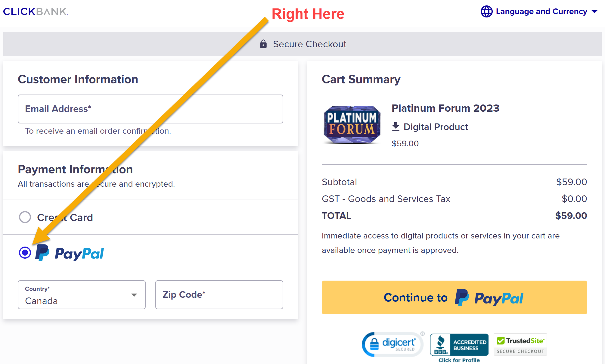The image size is (605, 364).
Task: Click the globe icon beside Language and Currency
Action: (x=486, y=11)
